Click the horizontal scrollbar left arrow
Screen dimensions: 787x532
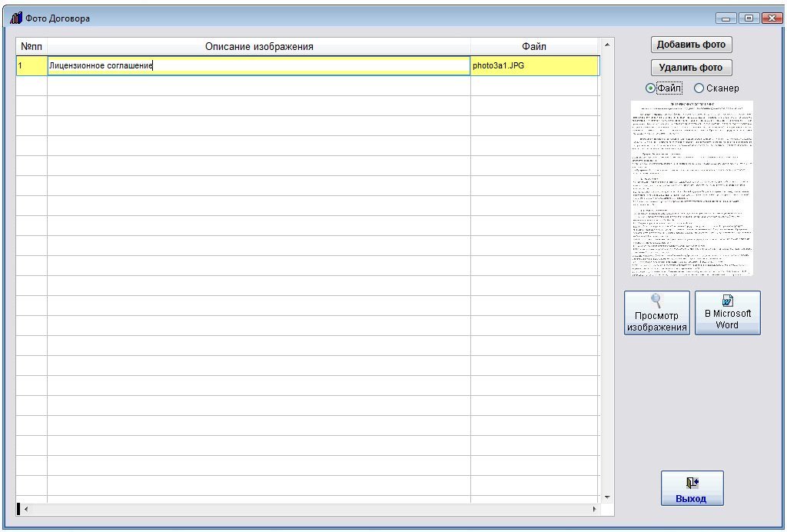tap(26, 509)
